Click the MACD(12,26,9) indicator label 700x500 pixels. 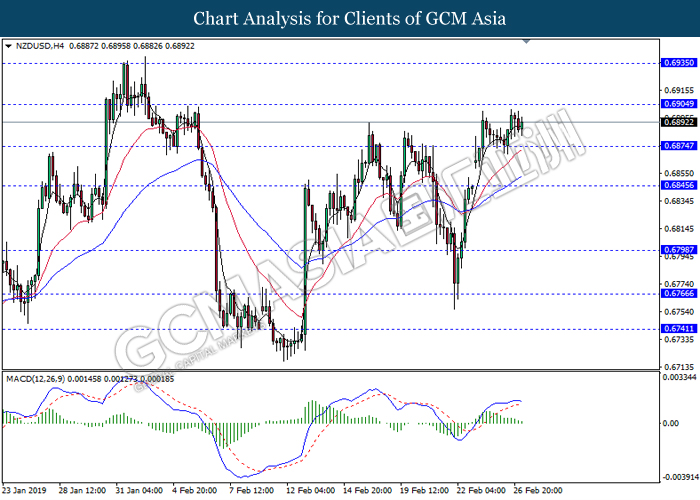point(35,379)
